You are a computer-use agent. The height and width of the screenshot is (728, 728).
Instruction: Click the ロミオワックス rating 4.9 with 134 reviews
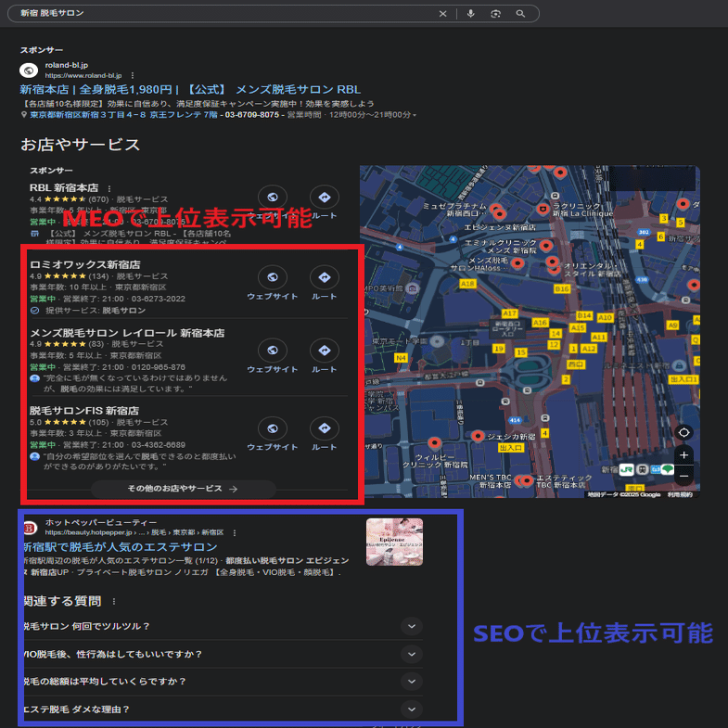click(x=70, y=276)
